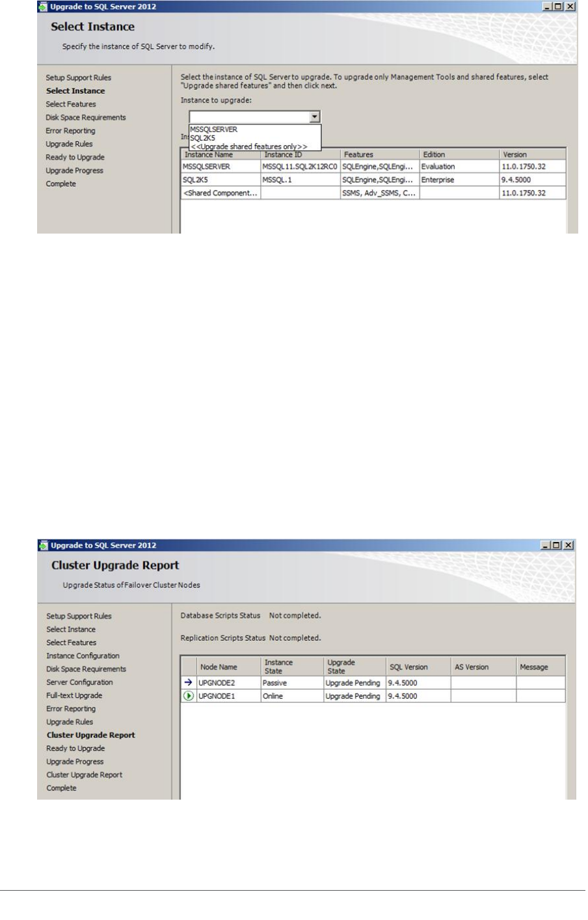Click the Instance State column header

[x=292, y=667]
